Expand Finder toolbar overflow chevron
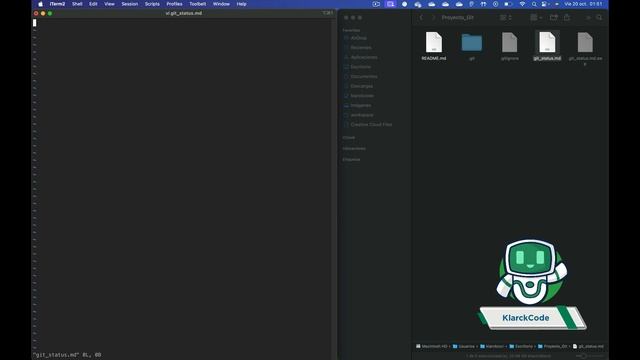Image resolution: width=640 pixels, height=360 pixels. pos(588,18)
